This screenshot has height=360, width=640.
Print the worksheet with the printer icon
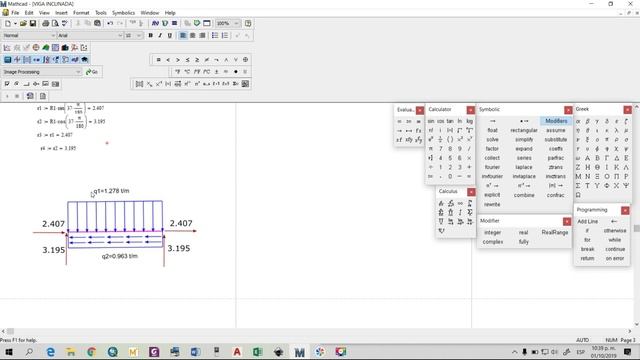45,23
